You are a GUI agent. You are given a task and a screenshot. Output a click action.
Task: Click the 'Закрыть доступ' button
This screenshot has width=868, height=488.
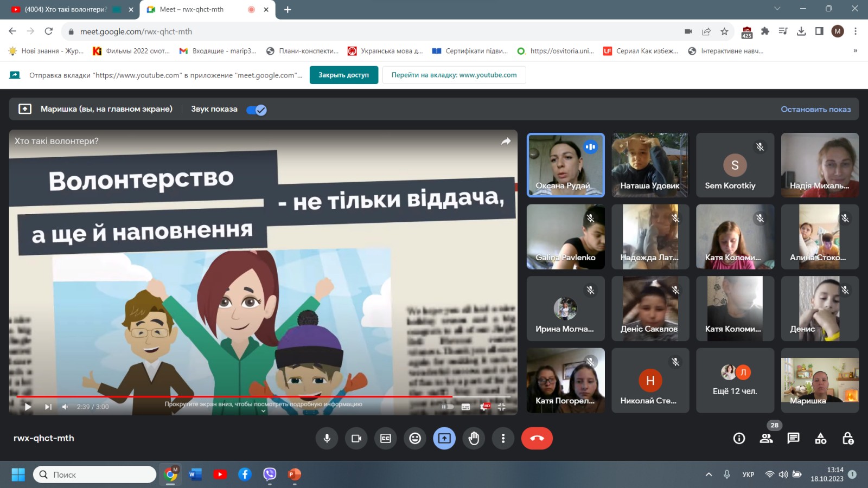point(343,75)
